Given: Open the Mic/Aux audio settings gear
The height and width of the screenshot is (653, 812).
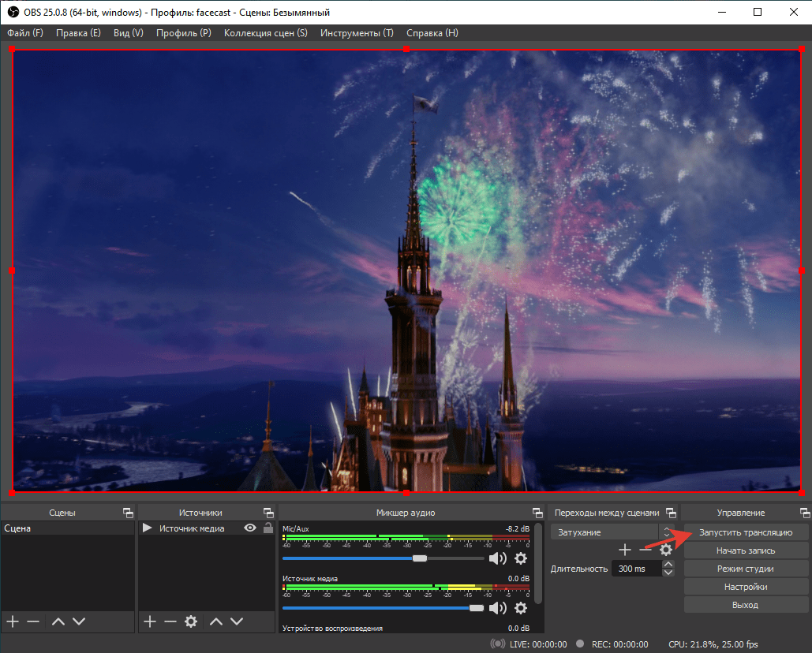Looking at the screenshot, I should (521, 558).
